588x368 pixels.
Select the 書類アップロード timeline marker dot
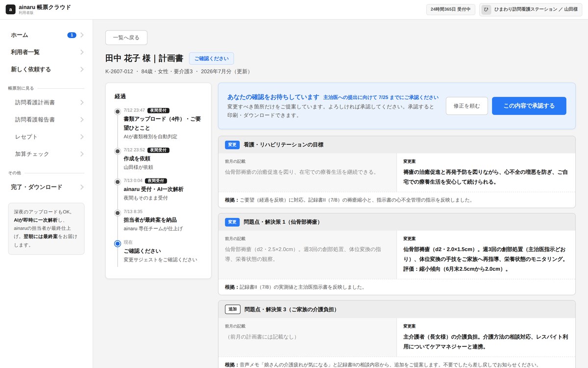tap(118, 111)
